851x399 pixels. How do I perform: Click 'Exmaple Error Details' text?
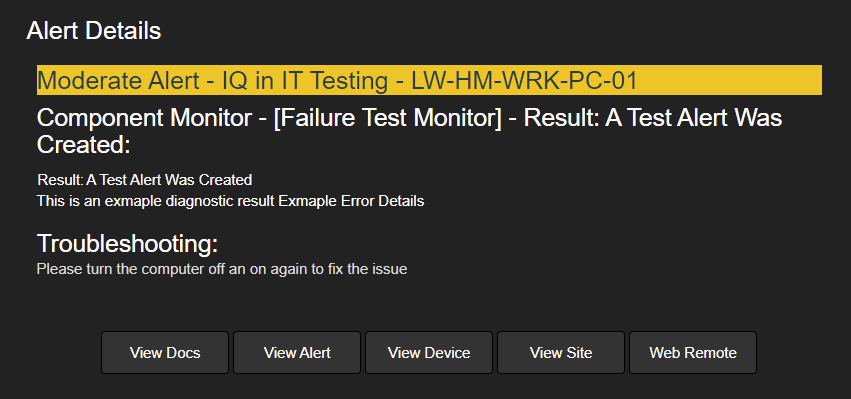coord(351,201)
